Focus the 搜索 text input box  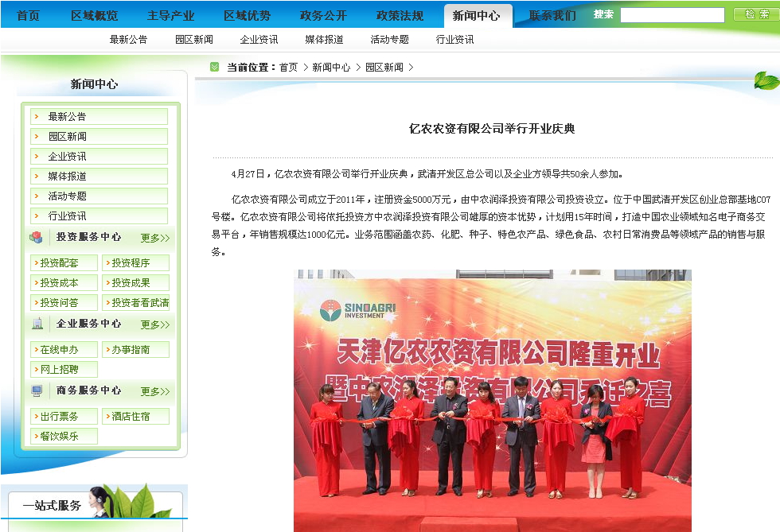point(673,15)
